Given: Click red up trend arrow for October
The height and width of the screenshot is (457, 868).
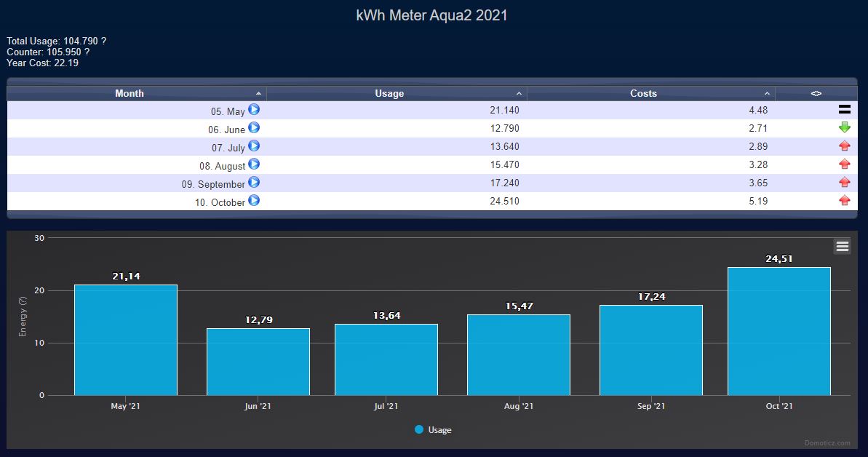Looking at the screenshot, I should coord(844,201).
